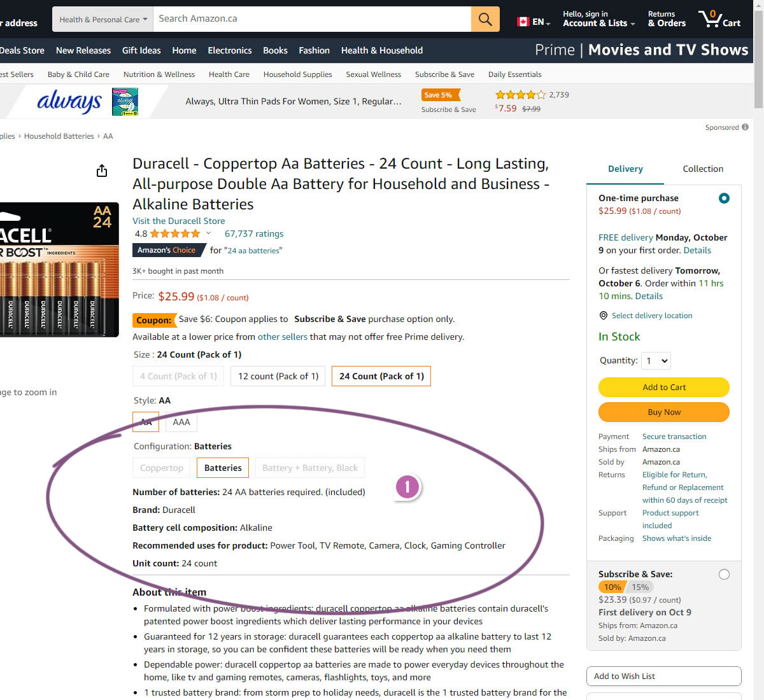
Task: Click the Always brand logo in ad
Action: (69, 102)
